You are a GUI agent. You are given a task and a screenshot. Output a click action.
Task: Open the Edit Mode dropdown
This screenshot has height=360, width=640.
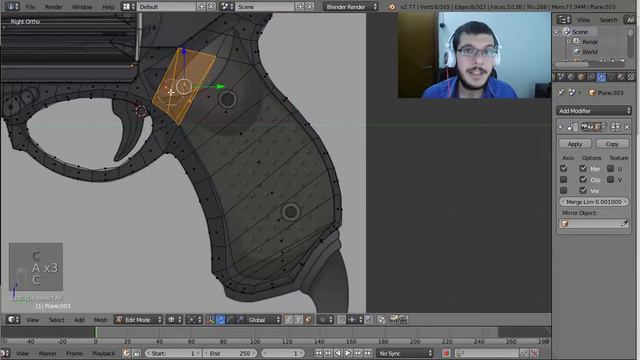pyautogui.click(x=138, y=320)
